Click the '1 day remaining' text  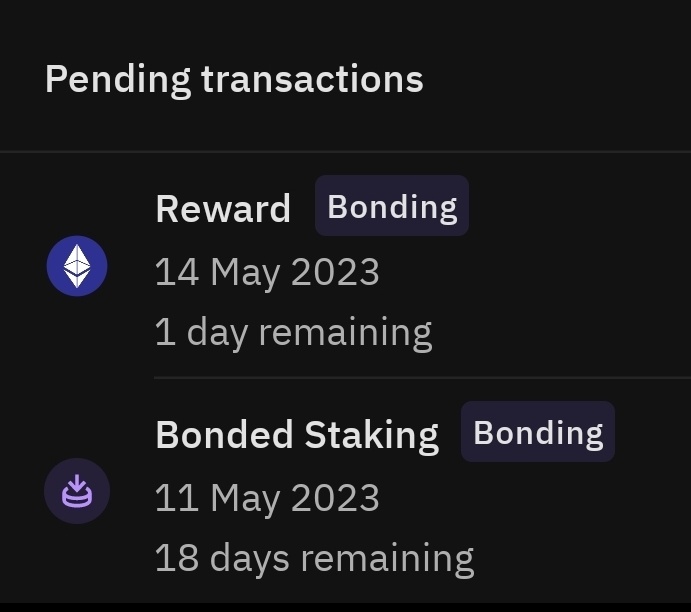click(293, 332)
